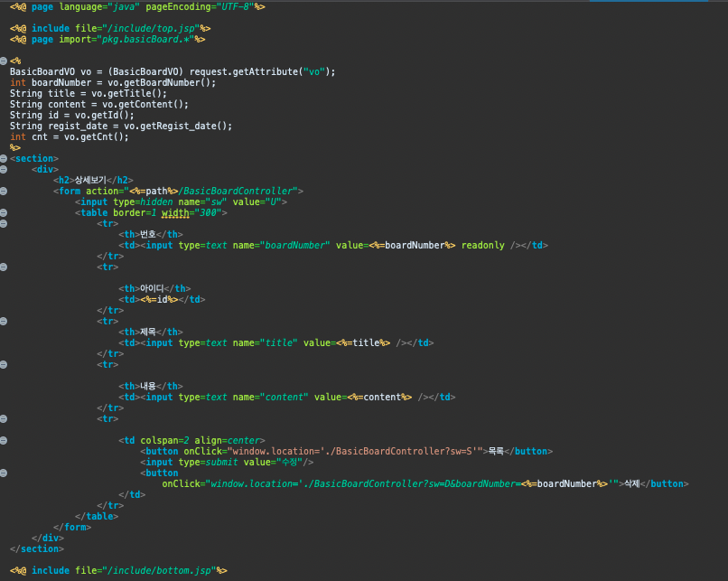Collapse the <td colspan=2 align=center> fold marker
The image size is (728, 581).
[x=4, y=440]
